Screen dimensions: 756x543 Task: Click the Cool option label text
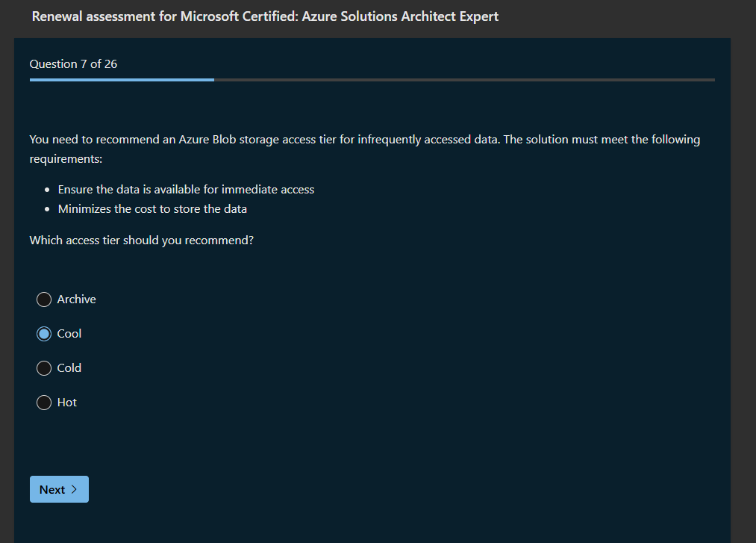(x=69, y=334)
